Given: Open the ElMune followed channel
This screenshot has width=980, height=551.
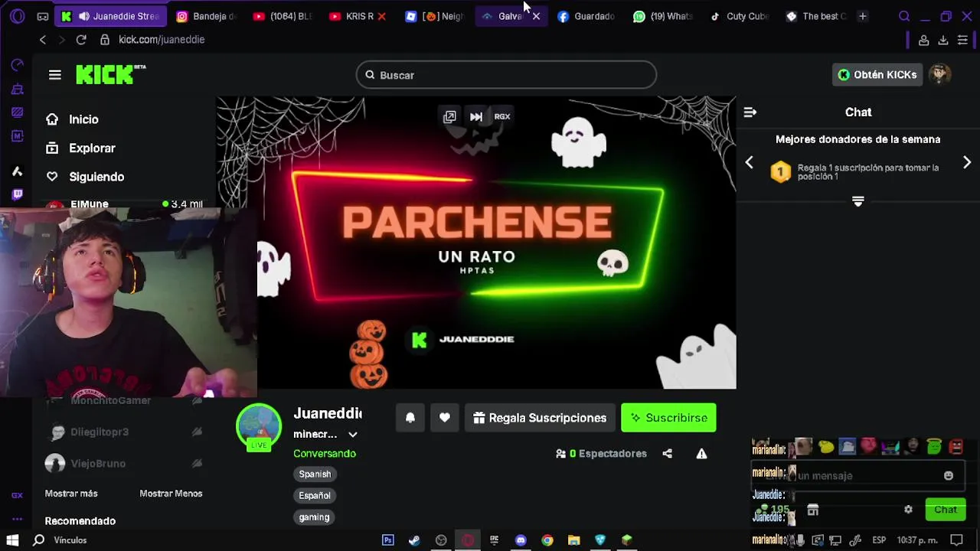Looking at the screenshot, I should pyautogui.click(x=124, y=204).
